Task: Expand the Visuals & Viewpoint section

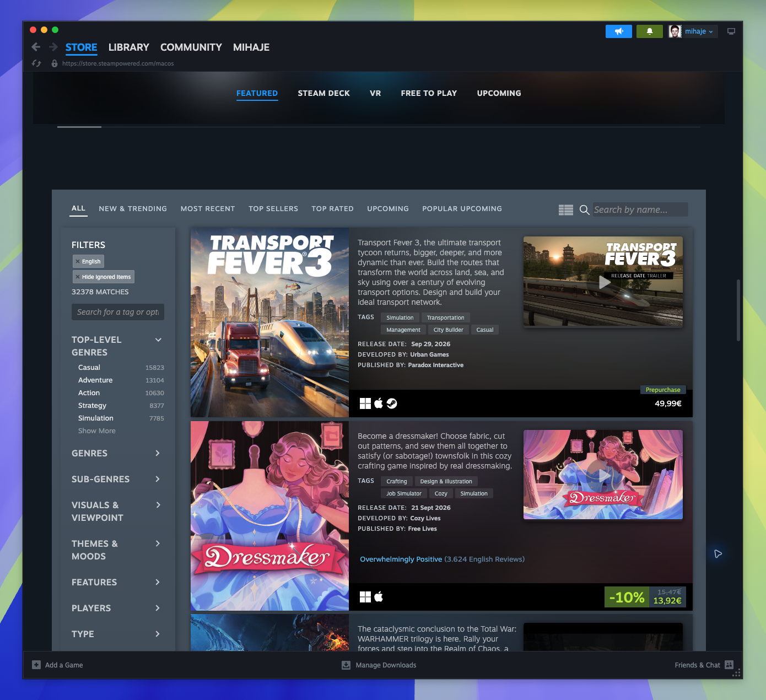Action: point(158,505)
